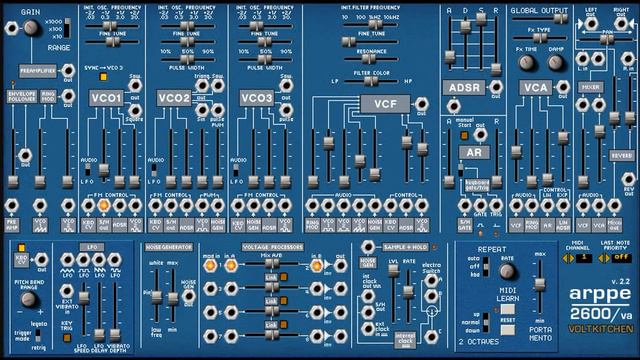
Task: Toggle the KEY TRIG orange button
Action: 67,338
